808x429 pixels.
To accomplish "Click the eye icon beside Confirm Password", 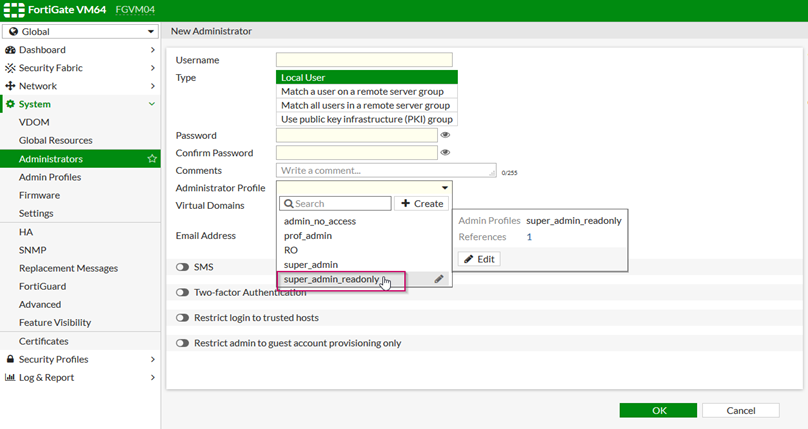I will tap(445, 153).
